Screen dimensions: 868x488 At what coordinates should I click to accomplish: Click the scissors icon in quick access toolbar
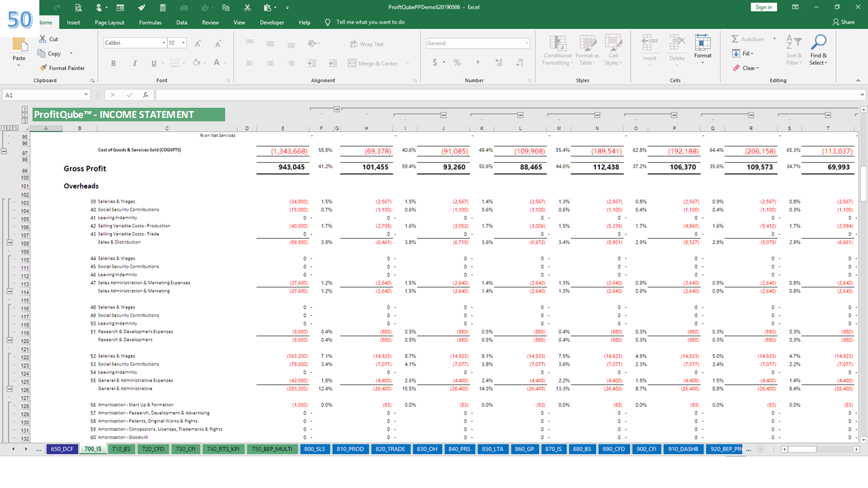tap(247, 7)
